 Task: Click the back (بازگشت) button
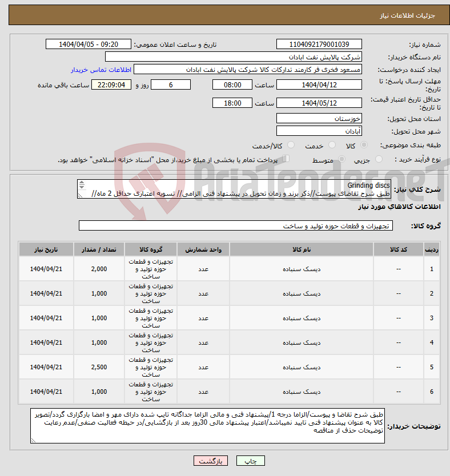(210, 461)
